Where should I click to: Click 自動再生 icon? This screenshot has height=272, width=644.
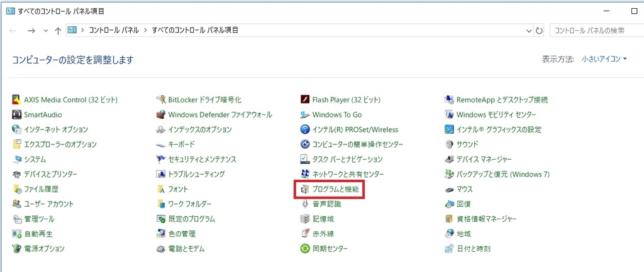click(17, 234)
